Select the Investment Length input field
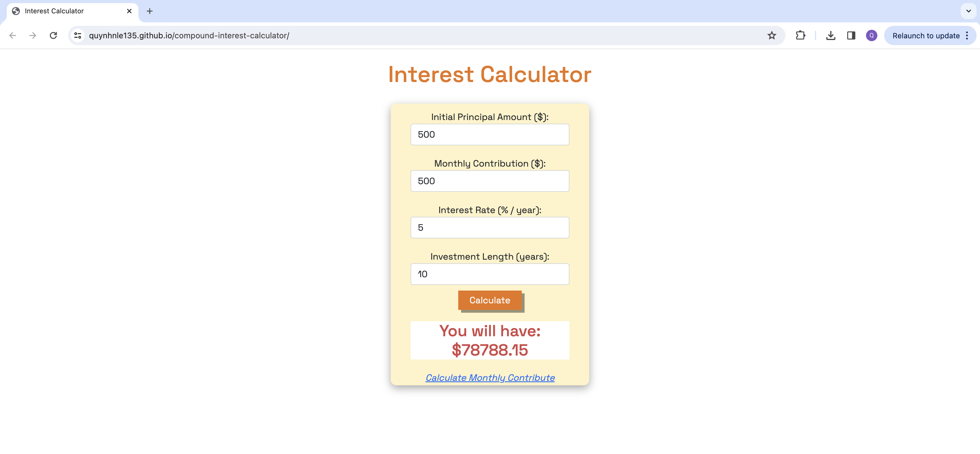The width and height of the screenshot is (980, 454). click(489, 274)
